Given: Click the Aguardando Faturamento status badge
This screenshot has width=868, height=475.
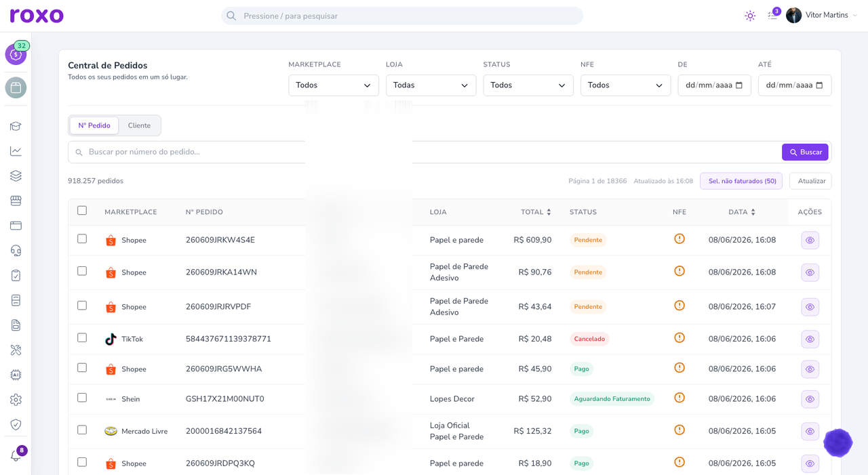Looking at the screenshot, I should point(612,398).
